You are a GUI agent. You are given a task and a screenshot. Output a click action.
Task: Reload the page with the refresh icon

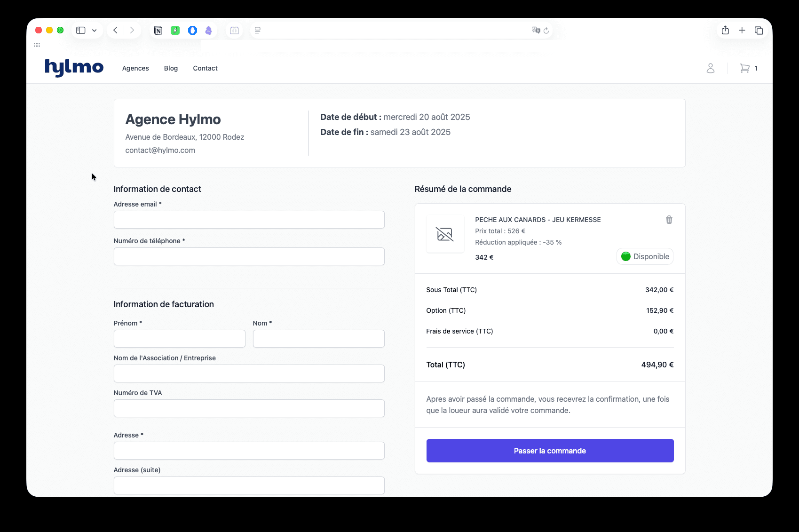click(x=546, y=31)
